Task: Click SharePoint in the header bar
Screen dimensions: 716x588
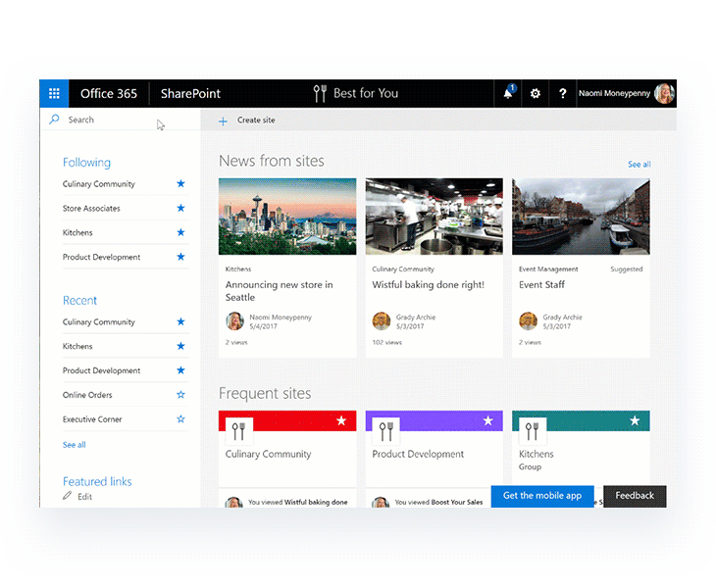Action: pos(190,93)
